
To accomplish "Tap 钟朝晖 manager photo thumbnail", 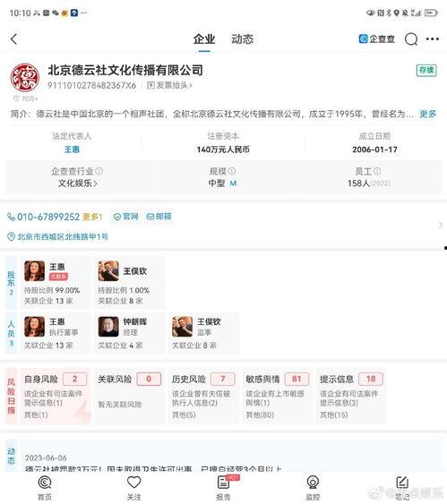I will (x=108, y=327).
